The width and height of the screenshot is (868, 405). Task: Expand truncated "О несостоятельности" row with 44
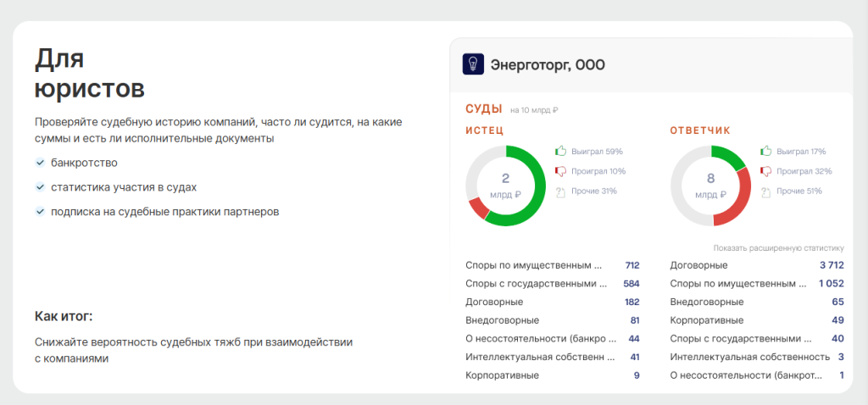click(x=538, y=338)
